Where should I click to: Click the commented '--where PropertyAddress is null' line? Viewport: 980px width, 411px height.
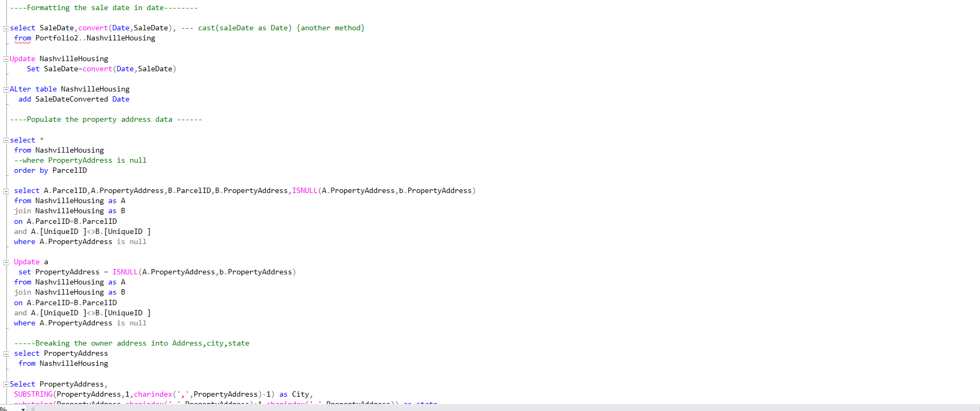coord(80,161)
